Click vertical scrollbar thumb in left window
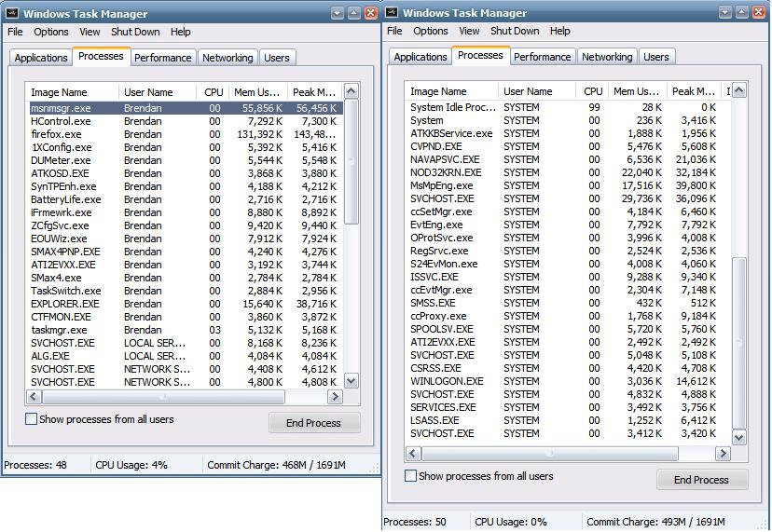This screenshot has height=532, width=772. click(352, 162)
